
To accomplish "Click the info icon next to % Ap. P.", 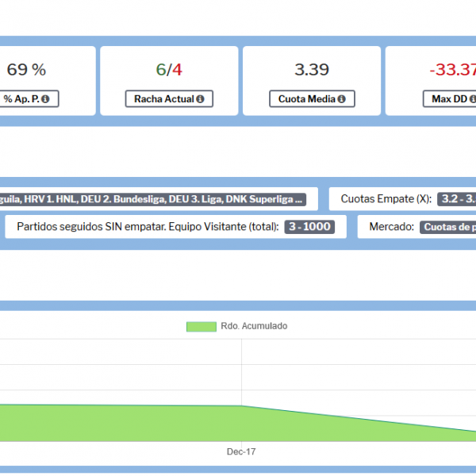I will click(x=45, y=99).
